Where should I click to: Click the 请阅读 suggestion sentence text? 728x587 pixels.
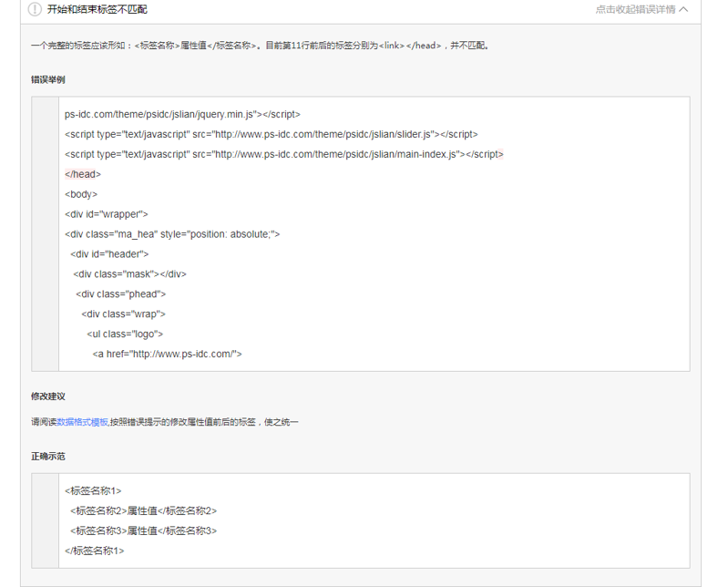tap(164, 422)
